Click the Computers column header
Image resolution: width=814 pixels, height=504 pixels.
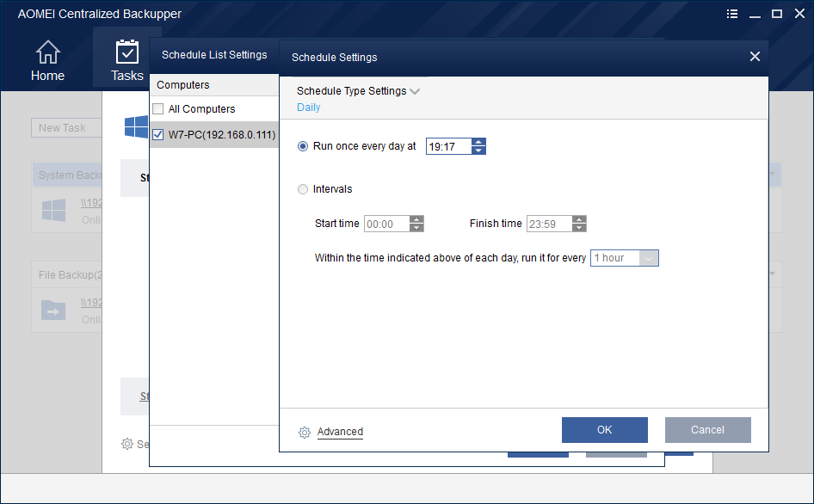(214, 85)
